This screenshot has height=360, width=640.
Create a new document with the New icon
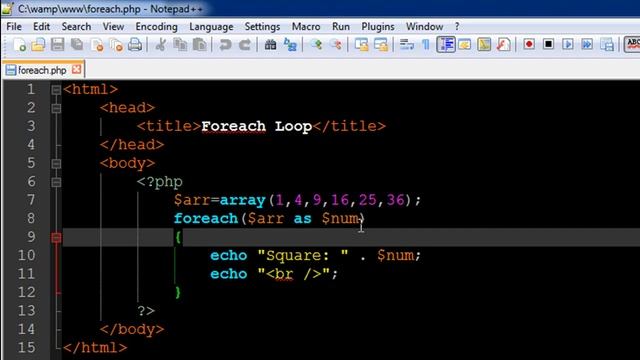point(19,44)
